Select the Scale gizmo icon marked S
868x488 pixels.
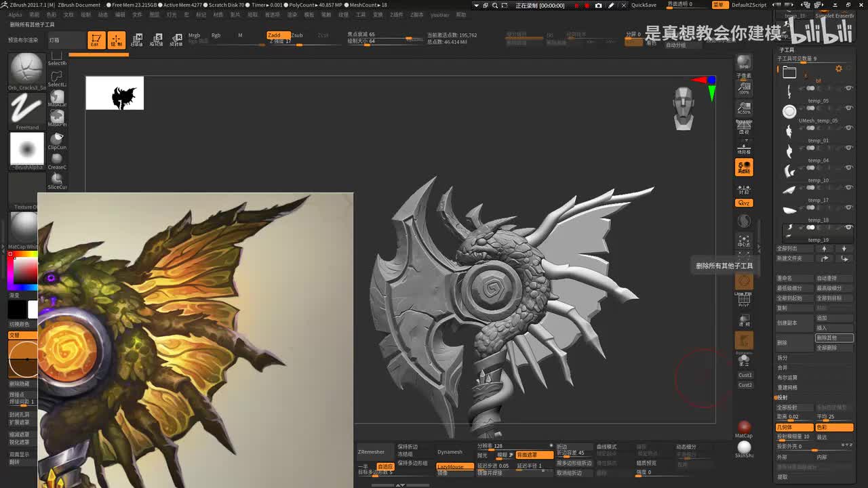pos(157,39)
